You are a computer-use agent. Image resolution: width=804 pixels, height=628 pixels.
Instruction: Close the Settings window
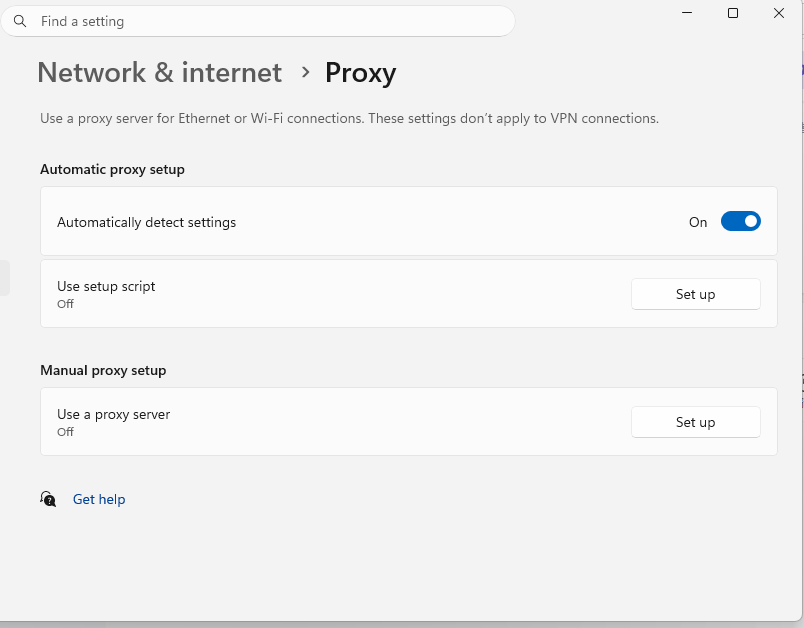[779, 13]
